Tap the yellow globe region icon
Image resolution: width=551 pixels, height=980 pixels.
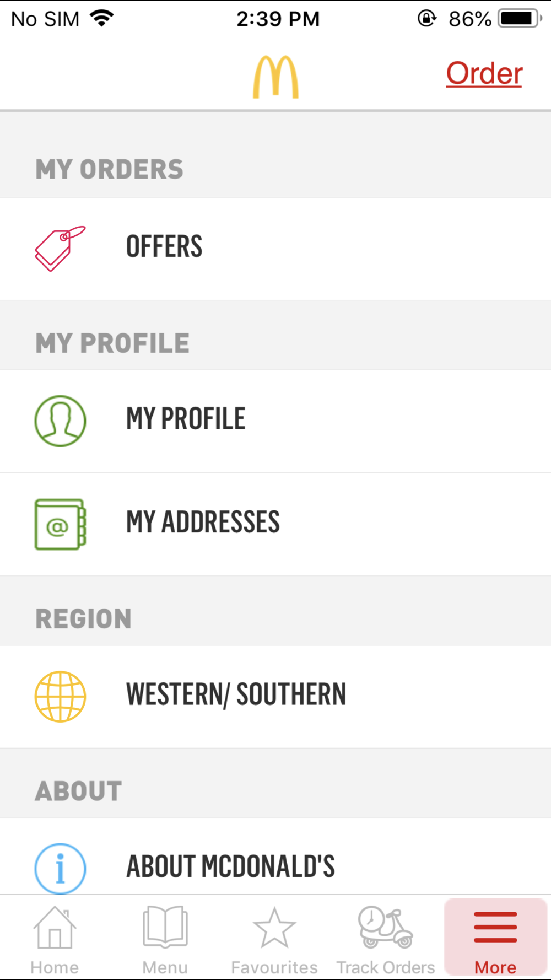point(60,697)
